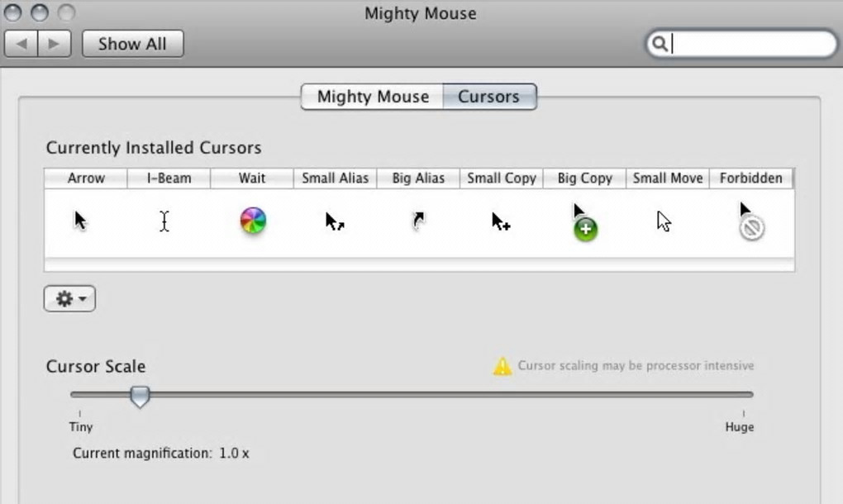
Task: Click the yellow warning triangle icon
Action: coord(502,366)
